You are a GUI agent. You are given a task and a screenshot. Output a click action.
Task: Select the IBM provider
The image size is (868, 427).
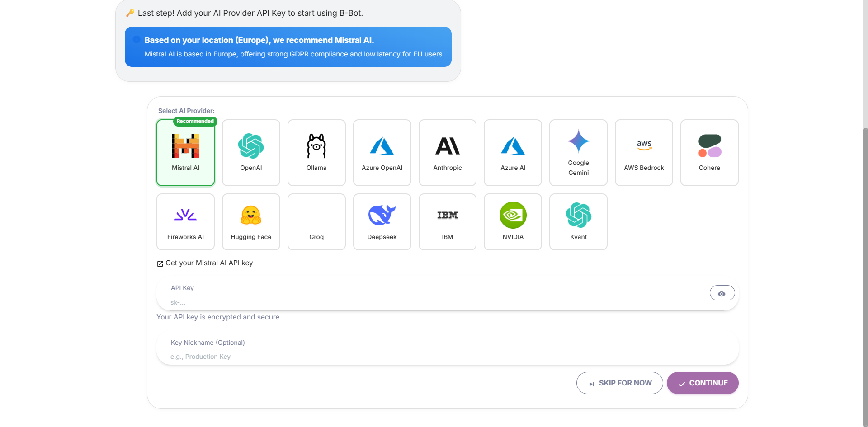447,221
